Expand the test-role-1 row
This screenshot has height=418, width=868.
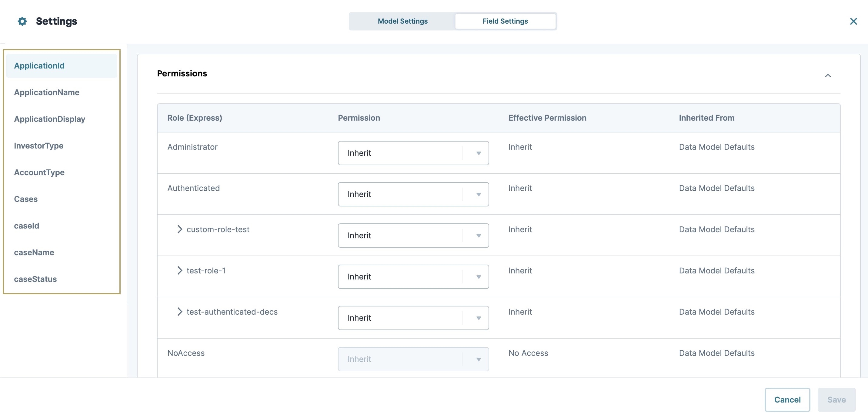point(180,270)
